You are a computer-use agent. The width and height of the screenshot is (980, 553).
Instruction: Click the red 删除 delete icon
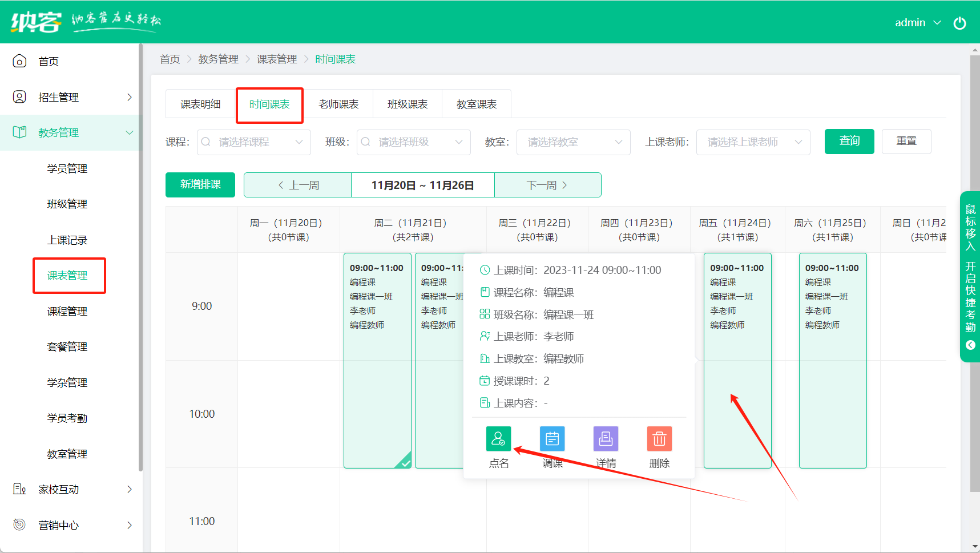click(659, 439)
